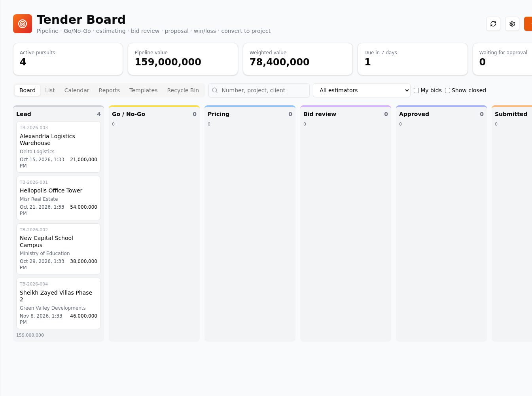Viewport: 532px width, 396px height.
Task: Click the Pipeline value stat card
Action: pyautogui.click(x=183, y=59)
